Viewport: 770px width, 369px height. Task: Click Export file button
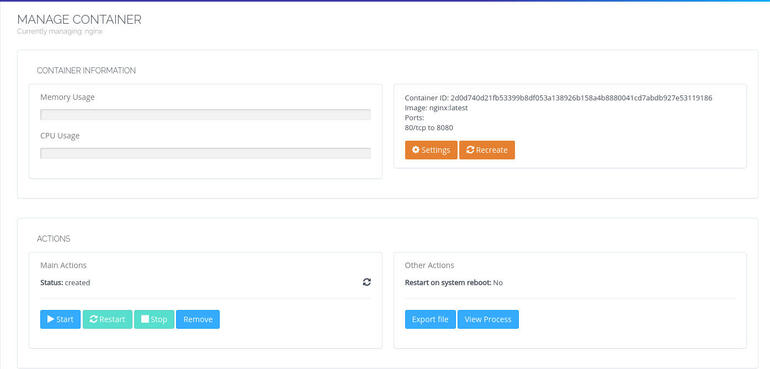[x=430, y=319]
